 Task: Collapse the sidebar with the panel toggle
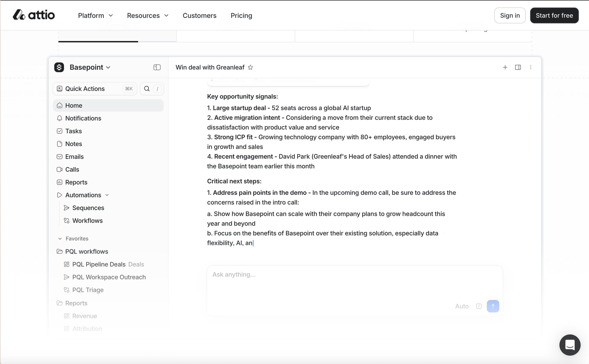pos(157,67)
